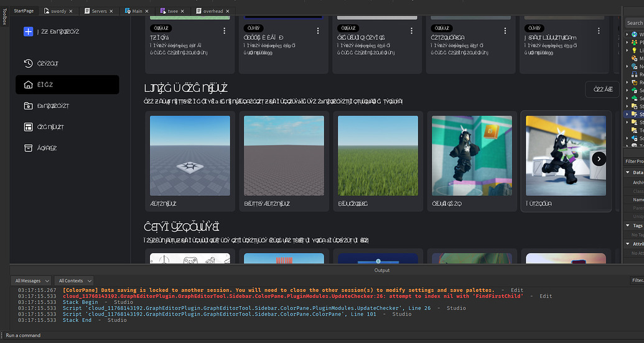Expand the ReplicatedStorage node arrow
The width and height of the screenshot is (644, 343).
tap(627, 83)
